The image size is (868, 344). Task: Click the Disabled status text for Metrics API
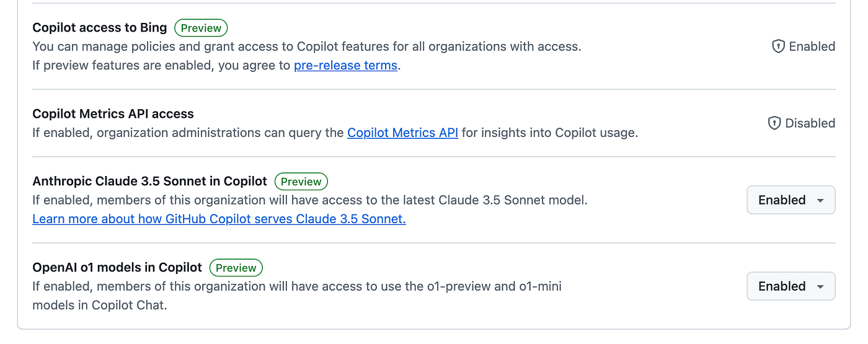click(x=810, y=123)
